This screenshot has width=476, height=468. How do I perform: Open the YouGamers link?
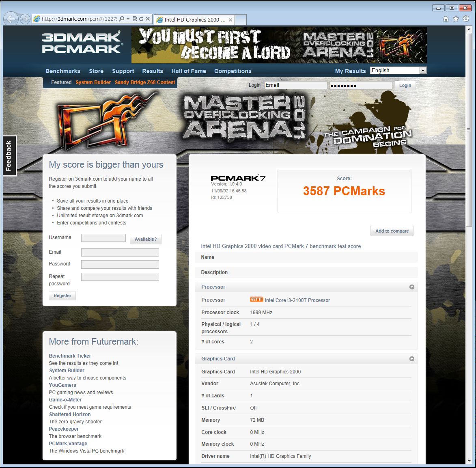point(62,385)
